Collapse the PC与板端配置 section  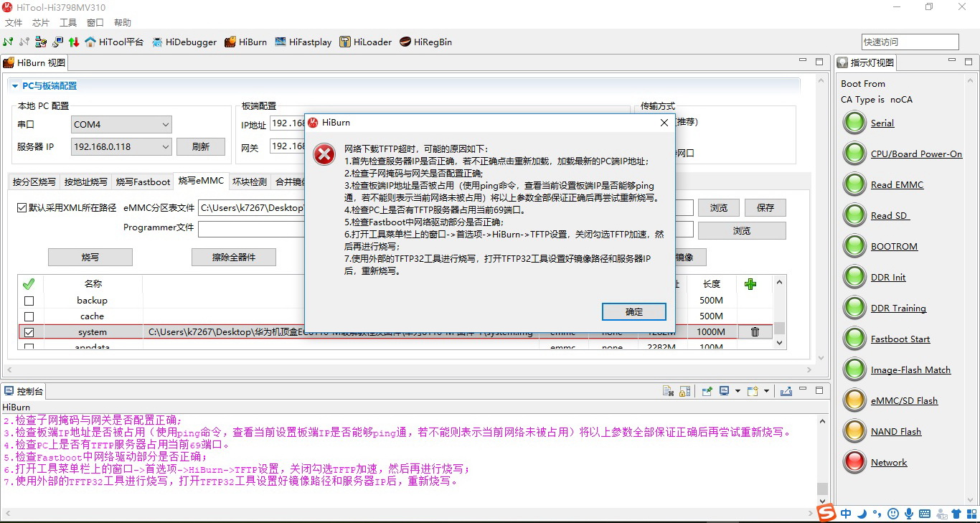point(15,86)
